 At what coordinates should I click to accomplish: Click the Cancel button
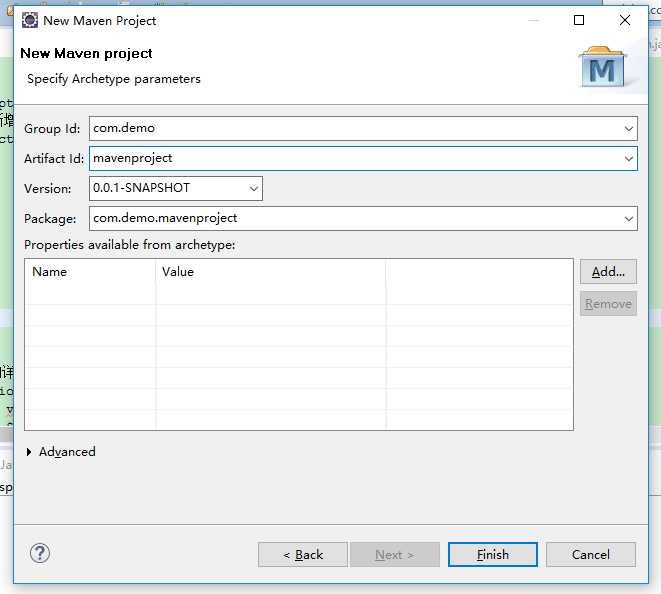[x=591, y=554]
